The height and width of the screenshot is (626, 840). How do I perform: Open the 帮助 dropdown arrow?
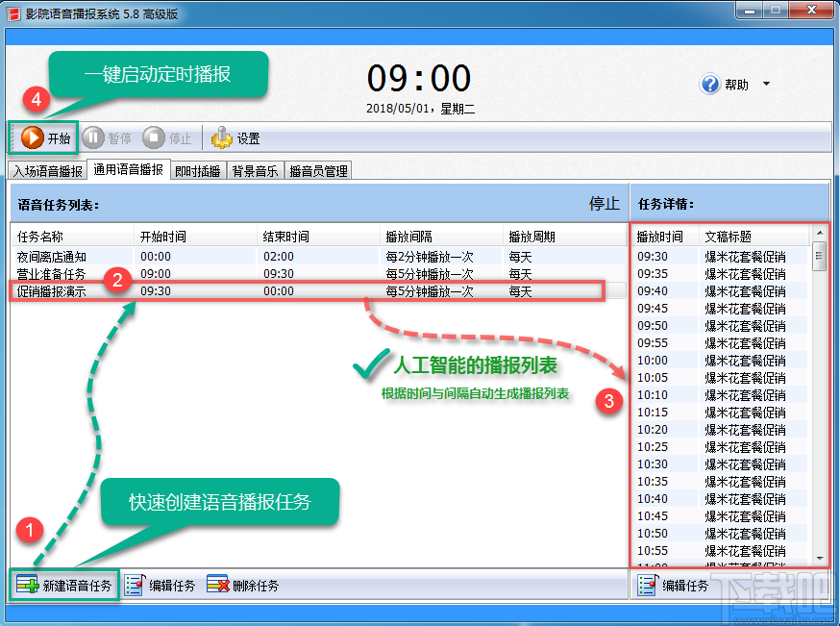click(767, 85)
